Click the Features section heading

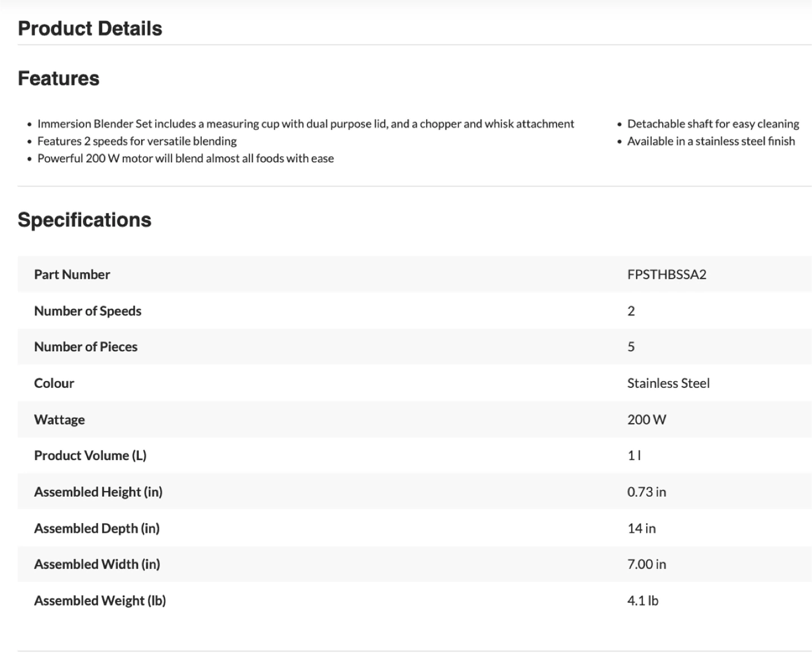[59, 78]
